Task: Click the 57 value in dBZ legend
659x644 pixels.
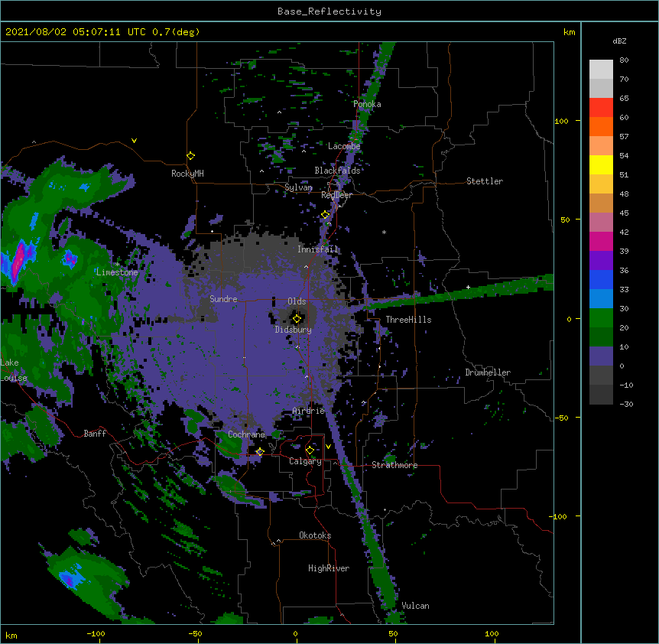Action: pos(624,137)
